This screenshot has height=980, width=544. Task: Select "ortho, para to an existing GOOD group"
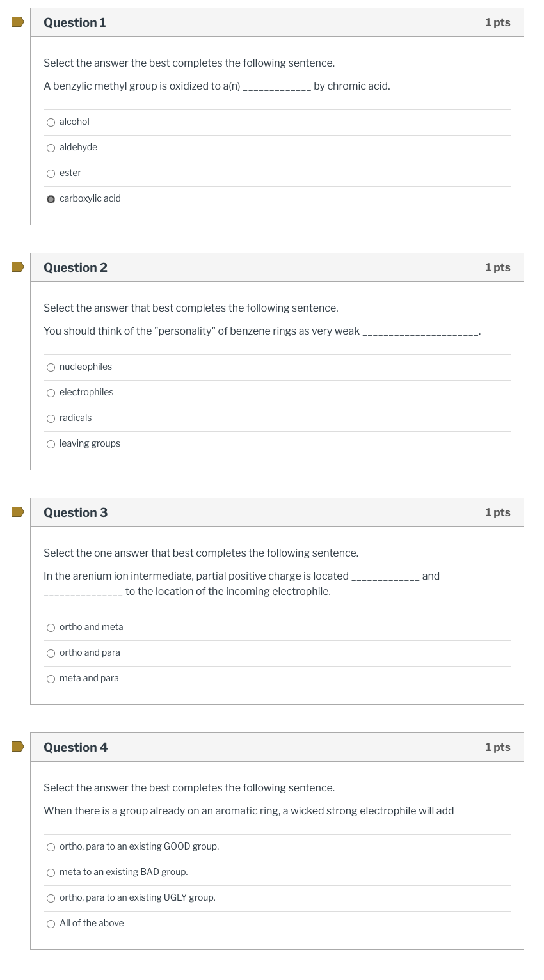tap(51, 847)
